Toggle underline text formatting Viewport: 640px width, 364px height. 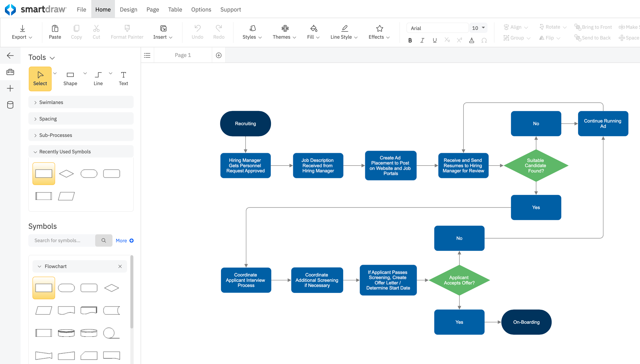pyautogui.click(x=434, y=40)
